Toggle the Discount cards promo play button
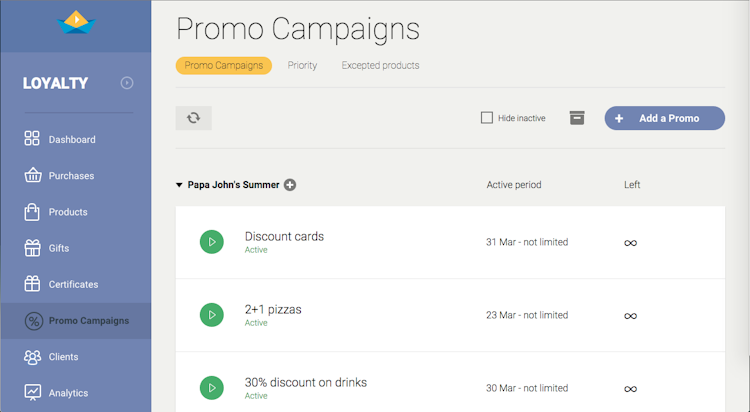 point(211,242)
